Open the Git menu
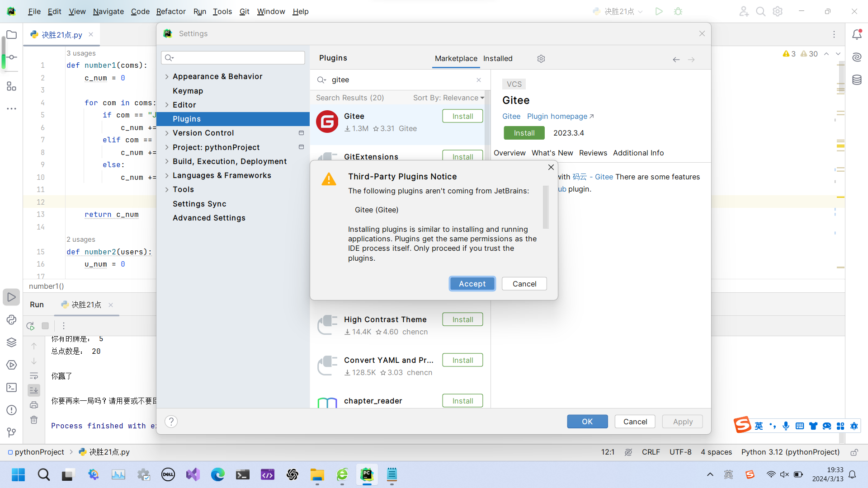Viewport: 868px width, 488px height. tap(244, 11)
